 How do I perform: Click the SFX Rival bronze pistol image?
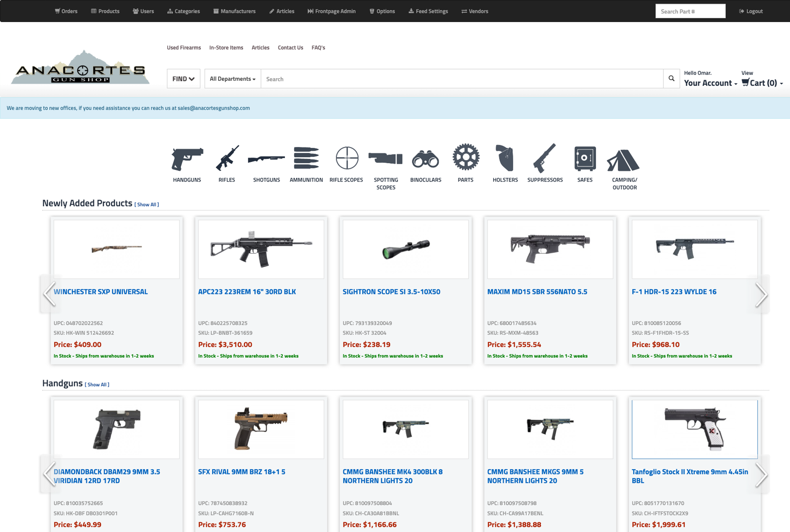coord(261,429)
